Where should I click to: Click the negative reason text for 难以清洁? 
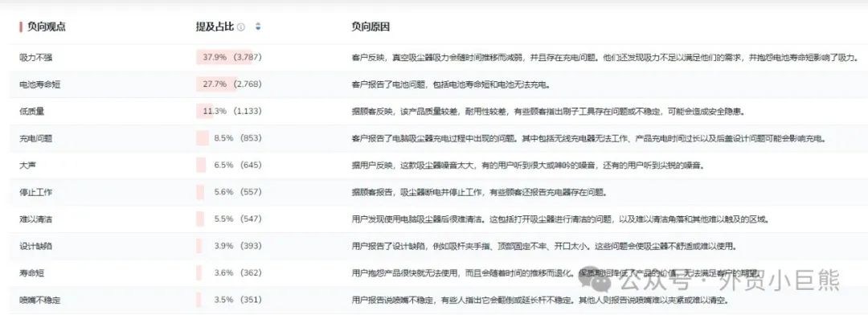[560, 219]
